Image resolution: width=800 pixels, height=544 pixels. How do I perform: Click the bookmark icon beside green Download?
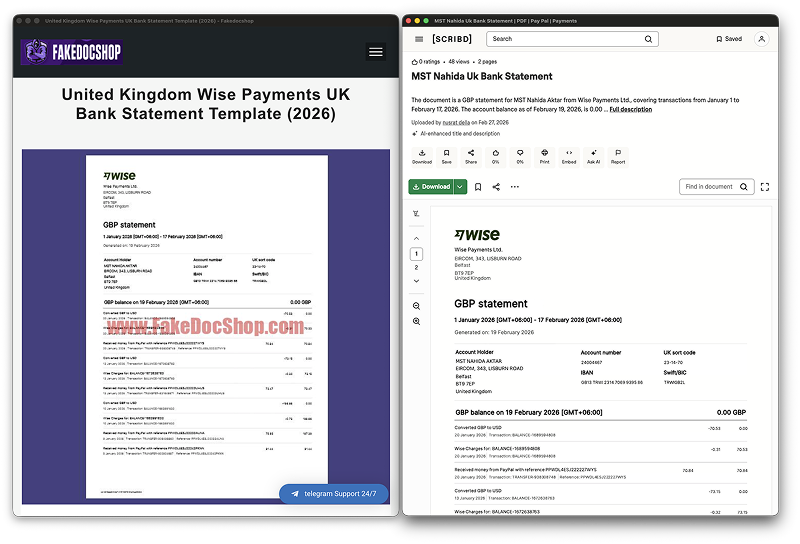tap(478, 187)
